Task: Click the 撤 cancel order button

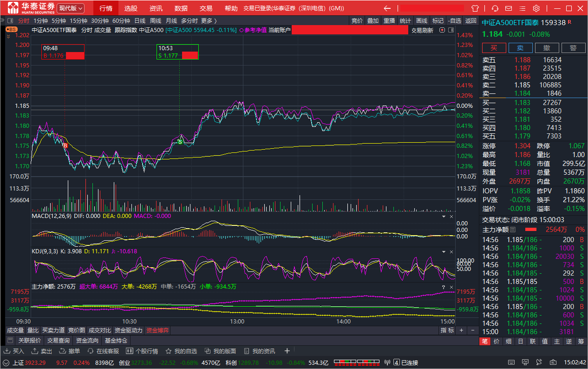Action: (547, 48)
